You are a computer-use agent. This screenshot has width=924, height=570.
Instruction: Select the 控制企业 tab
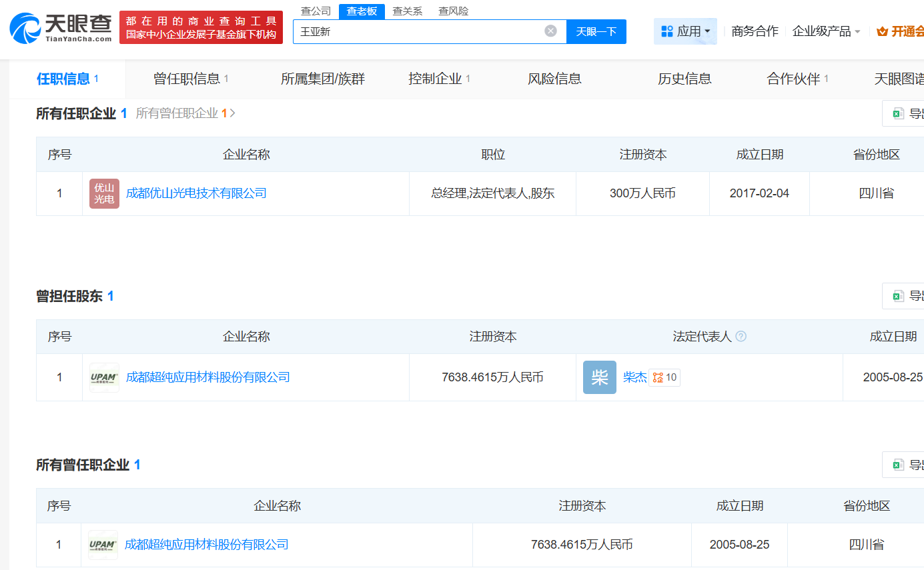coord(439,79)
